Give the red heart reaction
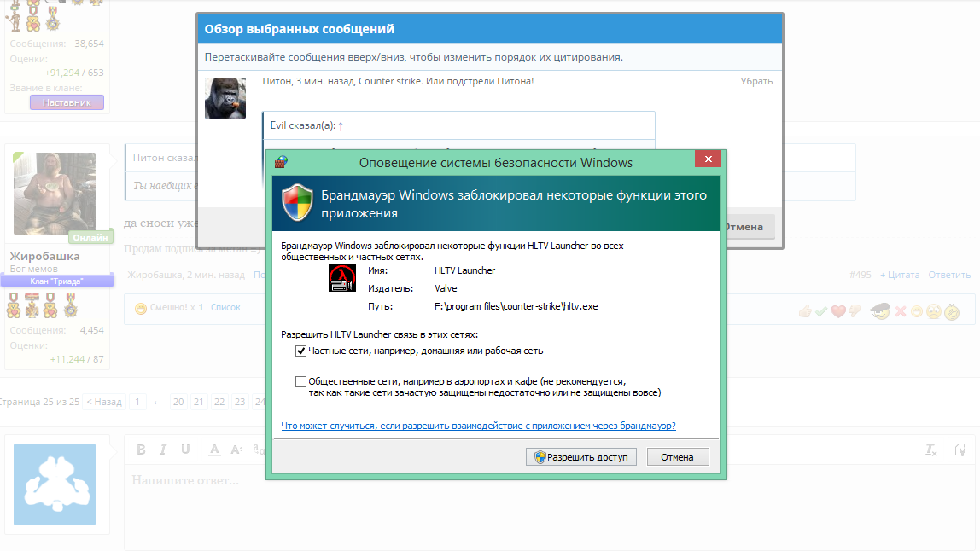The height and width of the screenshot is (551, 980). [x=838, y=311]
